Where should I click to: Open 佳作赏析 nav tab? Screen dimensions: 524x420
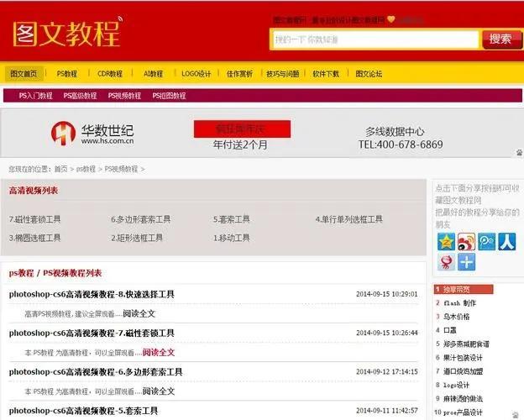point(239,74)
